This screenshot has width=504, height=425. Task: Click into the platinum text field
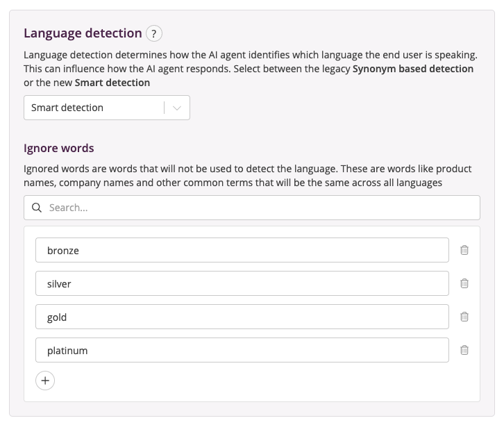242,350
